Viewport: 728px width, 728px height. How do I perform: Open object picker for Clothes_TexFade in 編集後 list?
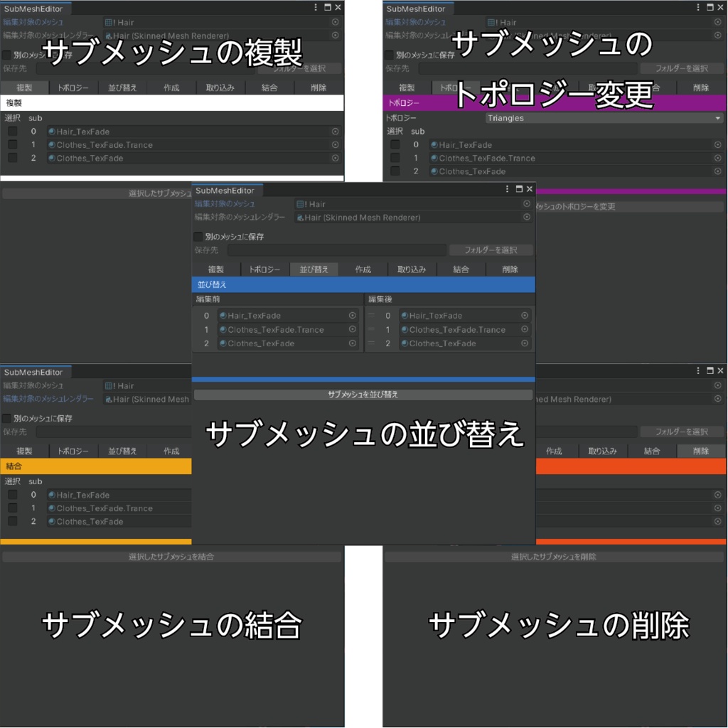(x=524, y=343)
